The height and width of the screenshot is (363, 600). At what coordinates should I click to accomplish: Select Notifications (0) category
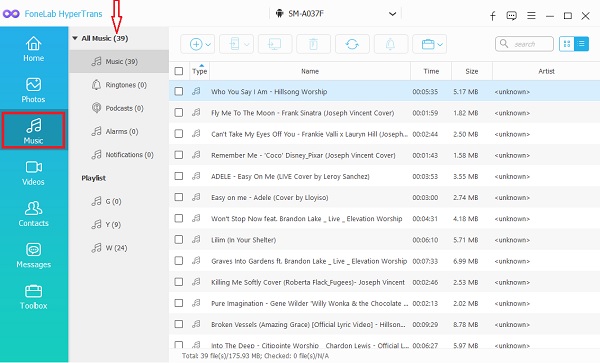(119, 155)
